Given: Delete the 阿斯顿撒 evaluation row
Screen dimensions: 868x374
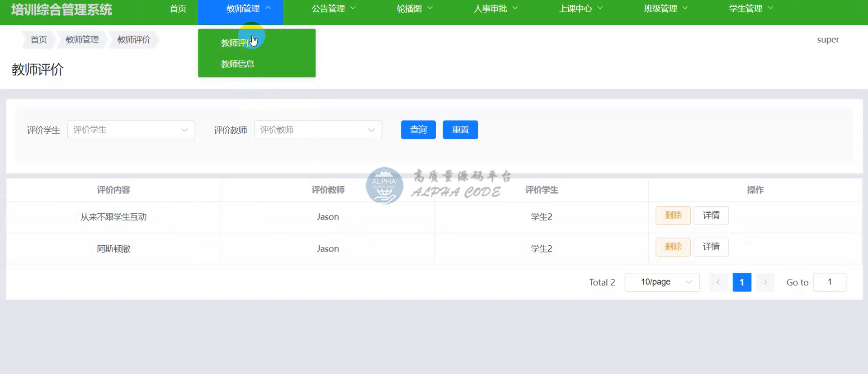Looking at the screenshot, I should [673, 247].
